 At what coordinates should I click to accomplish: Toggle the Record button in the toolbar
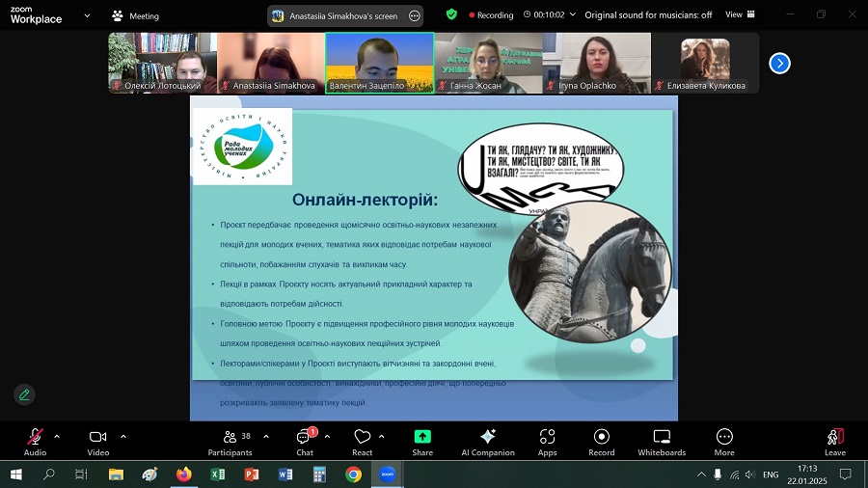click(602, 442)
